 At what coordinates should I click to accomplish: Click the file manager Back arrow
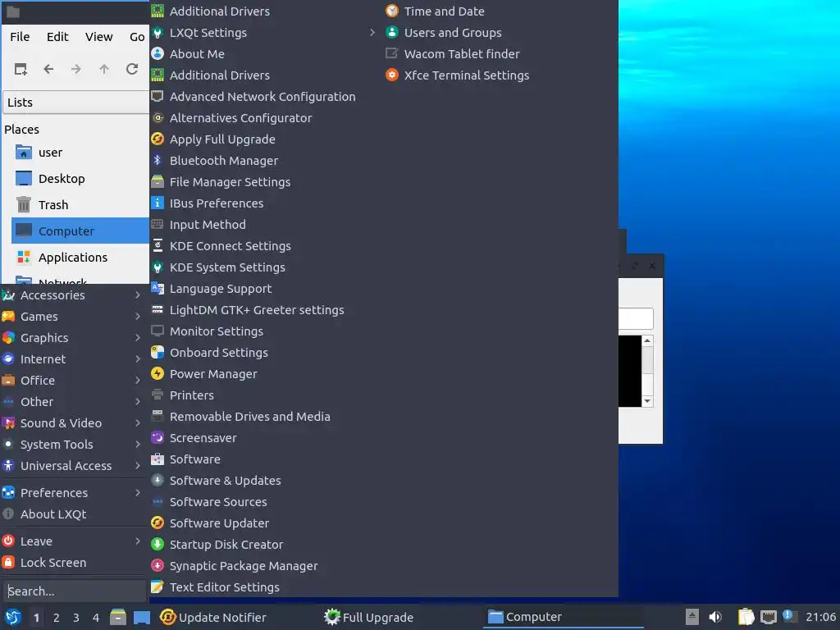pyautogui.click(x=48, y=69)
